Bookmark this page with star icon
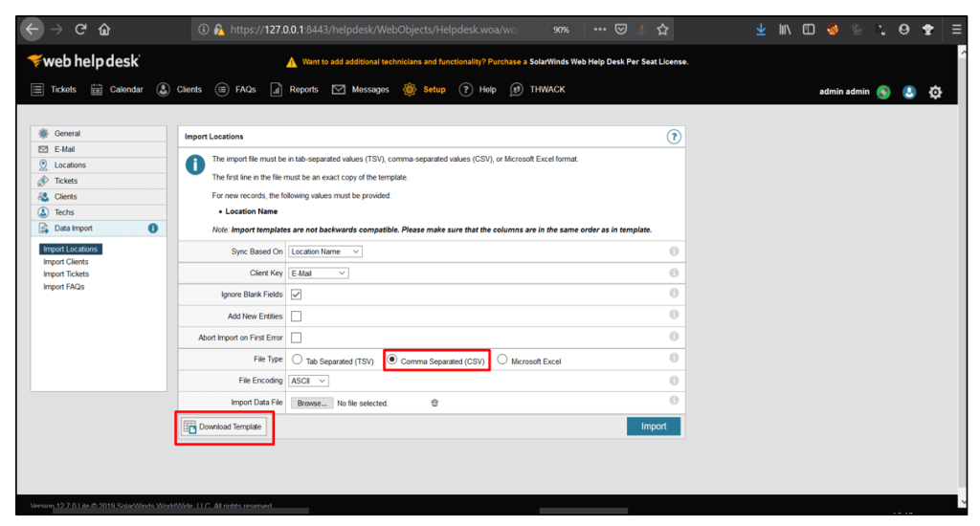The height and width of the screenshot is (526, 980). pos(662,30)
